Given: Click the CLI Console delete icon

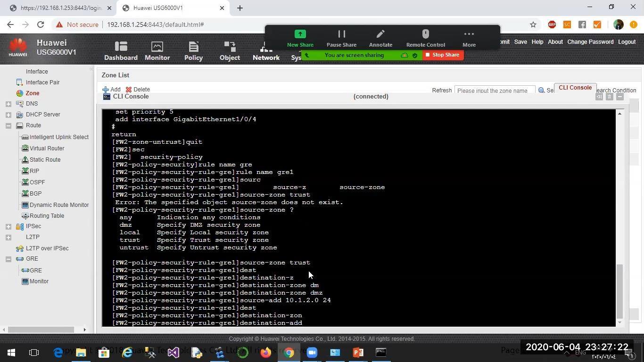Looking at the screenshot, I should click(x=609, y=97).
